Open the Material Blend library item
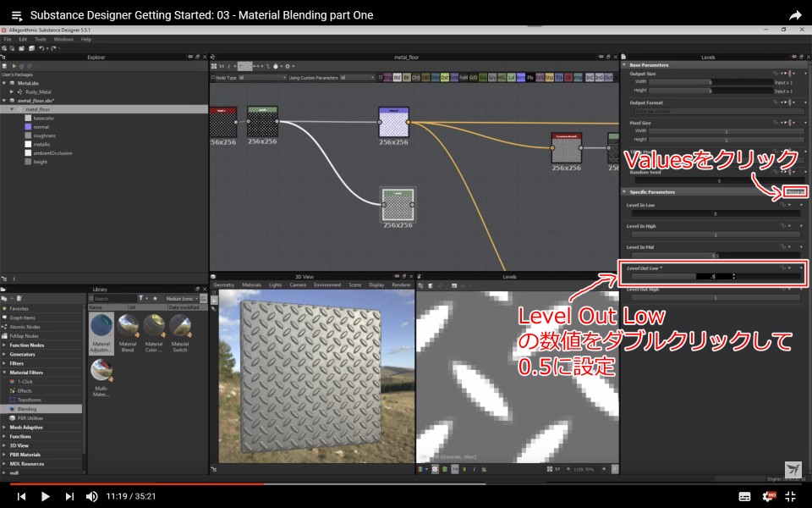812x508 pixels. click(128, 334)
